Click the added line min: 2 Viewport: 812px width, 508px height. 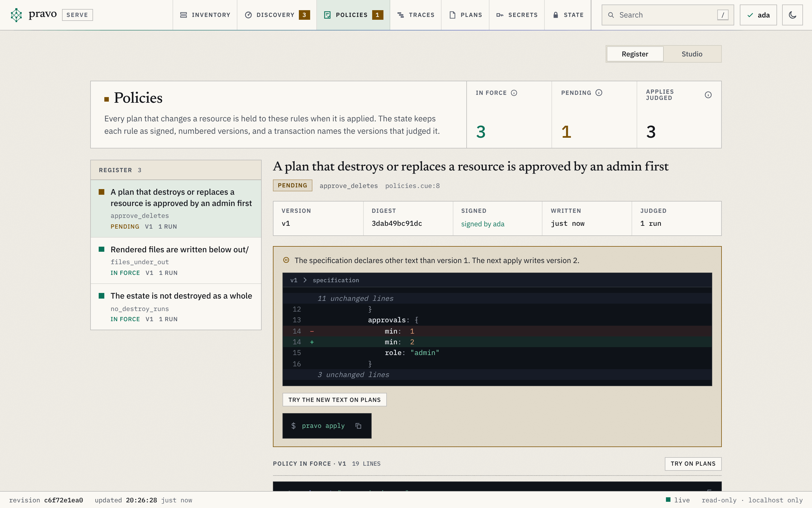point(497,342)
